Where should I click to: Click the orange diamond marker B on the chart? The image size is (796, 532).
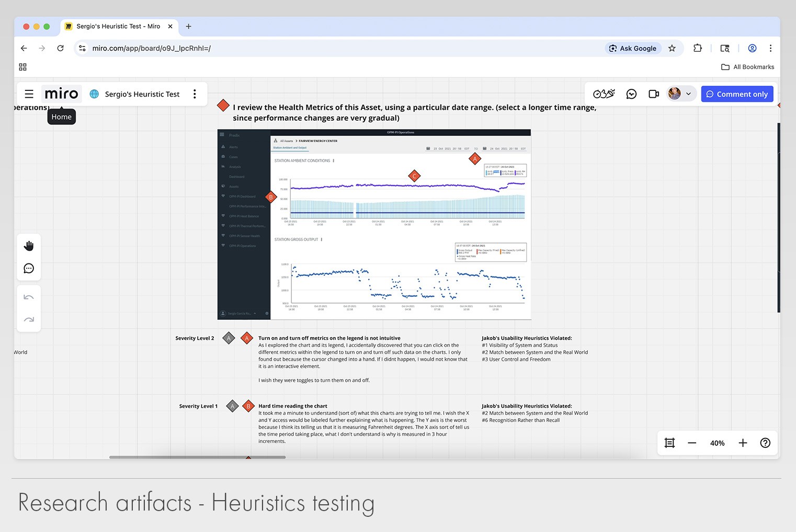click(271, 197)
